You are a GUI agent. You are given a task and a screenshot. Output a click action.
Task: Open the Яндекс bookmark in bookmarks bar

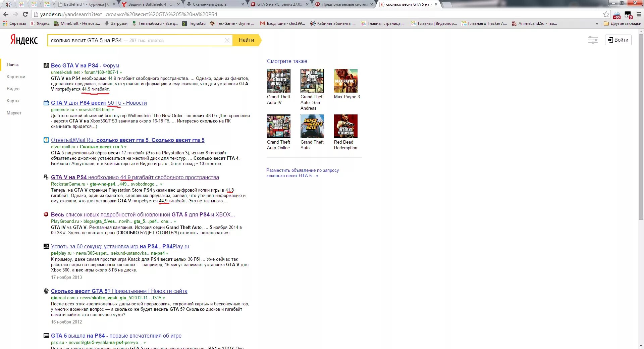tap(40, 23)
